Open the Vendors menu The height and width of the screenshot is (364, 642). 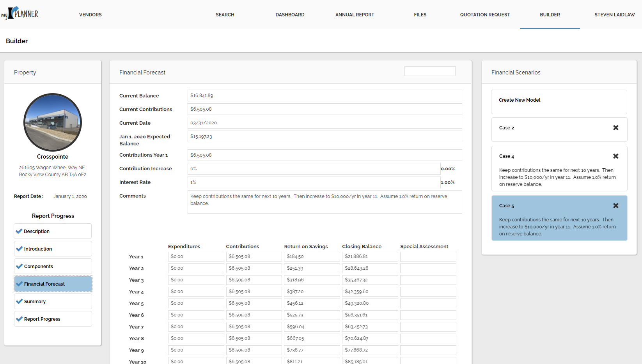pos(90,15)
